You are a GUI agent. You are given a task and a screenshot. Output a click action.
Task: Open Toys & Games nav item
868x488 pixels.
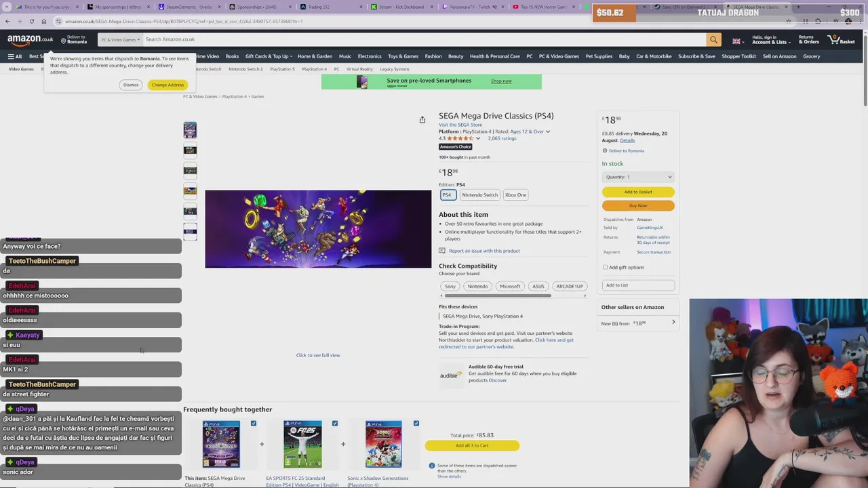(x=403, y=56)
